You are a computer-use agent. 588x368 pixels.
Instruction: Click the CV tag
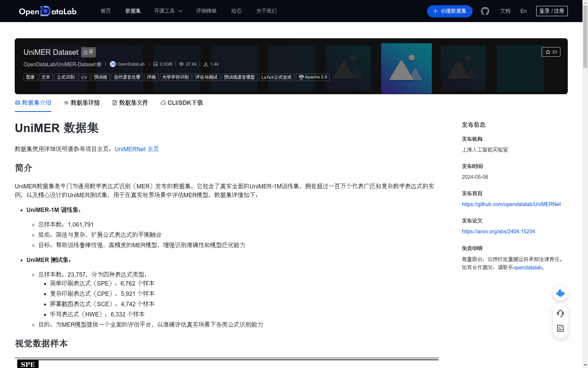(84, 77)
